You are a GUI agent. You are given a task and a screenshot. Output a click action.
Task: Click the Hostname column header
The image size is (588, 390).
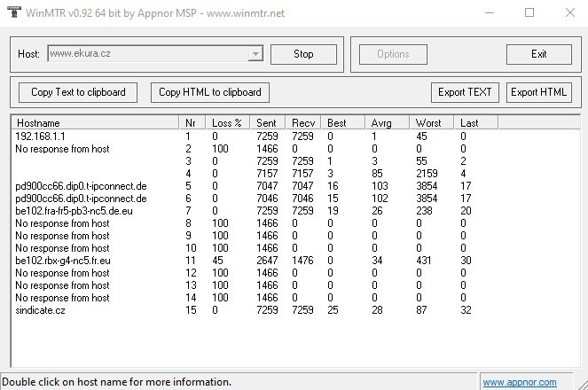click(95, 122)
